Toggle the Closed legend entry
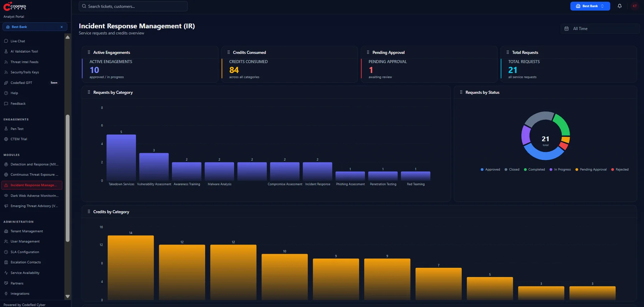The image size is (644, 307). coord(512,169)
